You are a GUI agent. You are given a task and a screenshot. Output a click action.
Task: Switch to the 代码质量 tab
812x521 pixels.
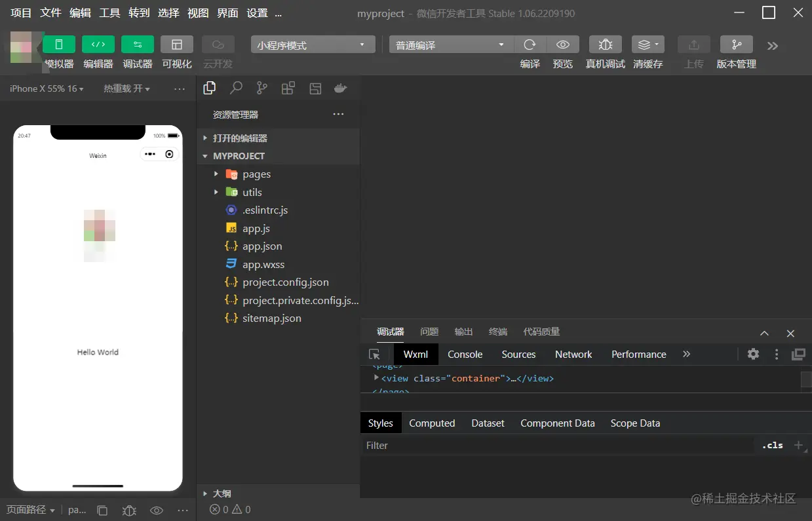541,332
